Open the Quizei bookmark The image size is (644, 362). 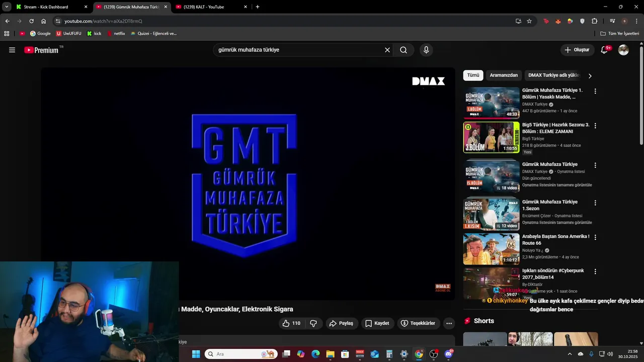[x=153, y=34]
